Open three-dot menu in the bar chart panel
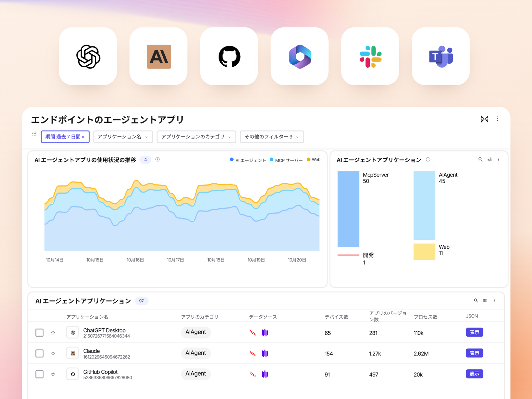 click(x=499, y=159)
